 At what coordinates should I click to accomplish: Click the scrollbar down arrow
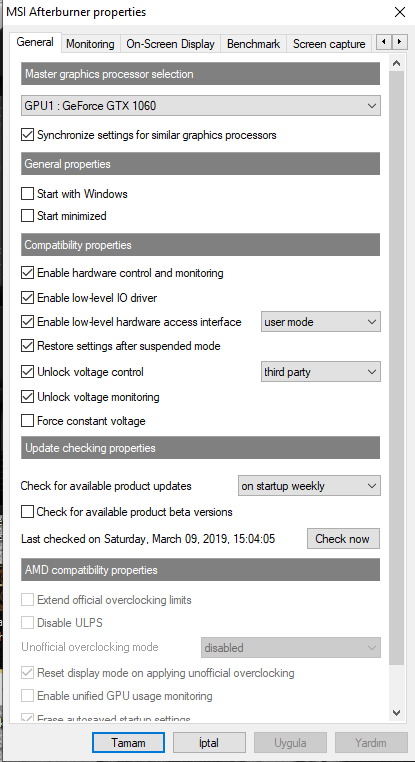tap(397, 713)
